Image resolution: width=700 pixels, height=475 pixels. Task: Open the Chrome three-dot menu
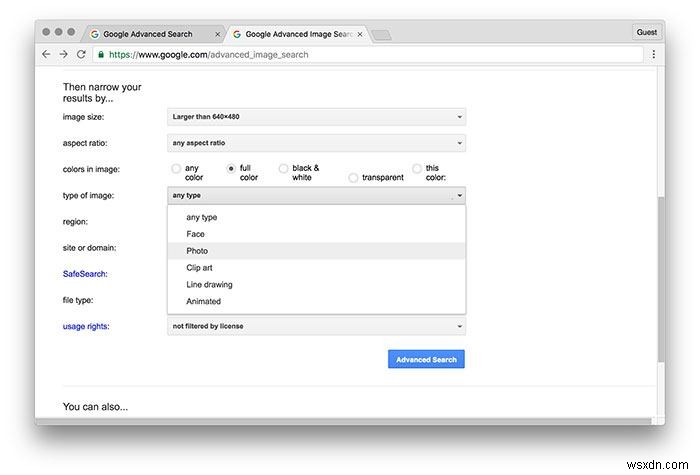(x=654, y=54)
